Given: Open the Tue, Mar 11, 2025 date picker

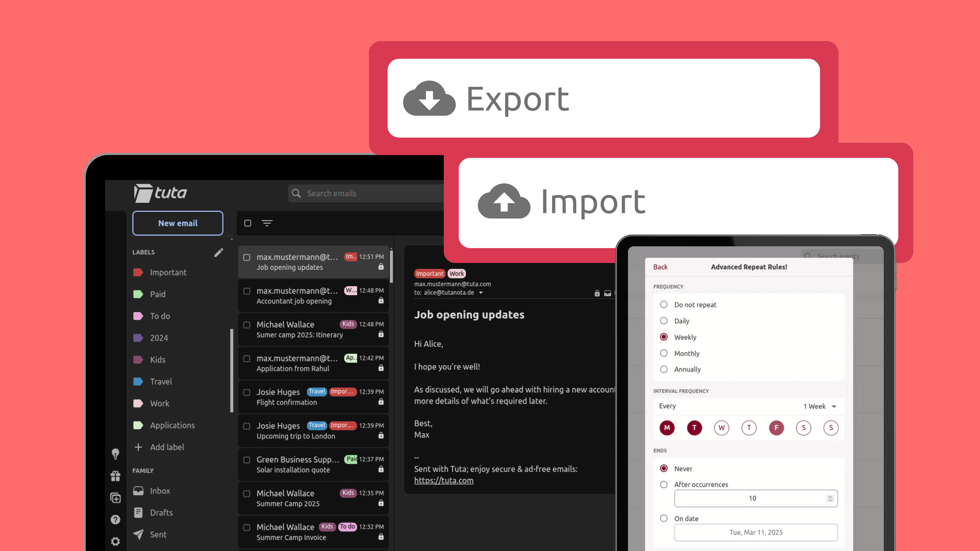Looking at the screenshot, I should coord(755,532).
